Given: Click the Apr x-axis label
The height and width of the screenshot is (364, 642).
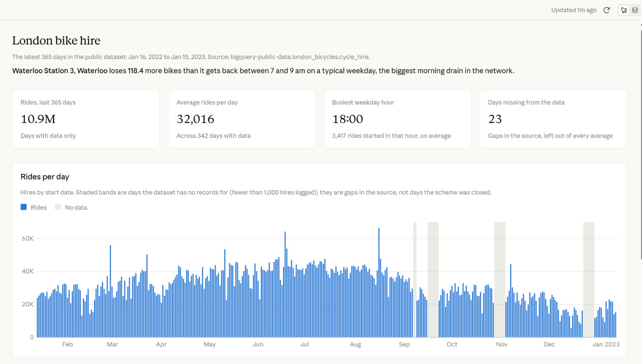Looking at the screenshot, I should (161, 344).
